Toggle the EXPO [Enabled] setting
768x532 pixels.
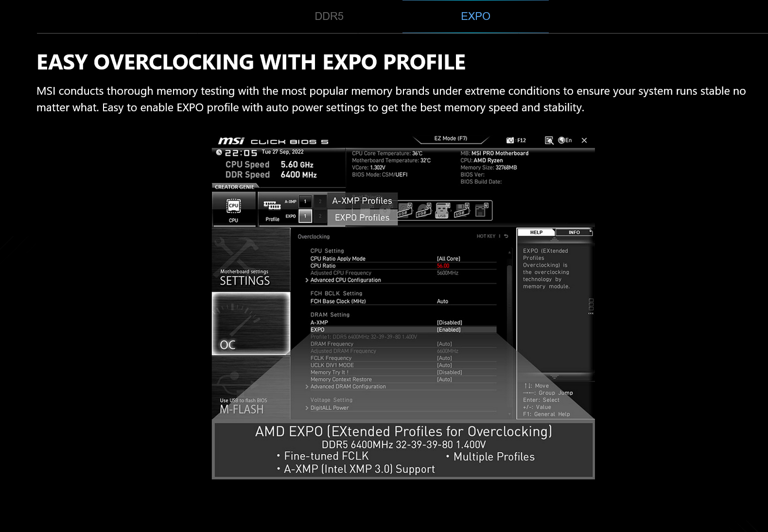[x=449, y=330]
